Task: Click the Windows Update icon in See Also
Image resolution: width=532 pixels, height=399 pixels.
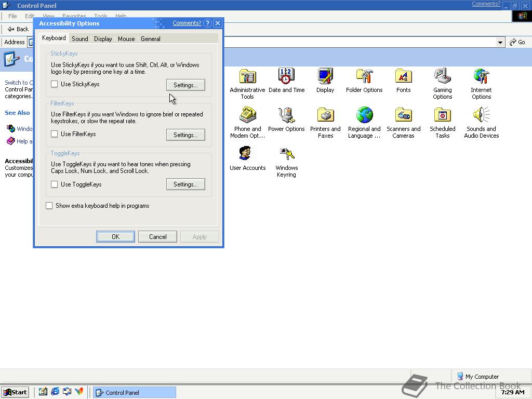Action: (11, 129)
